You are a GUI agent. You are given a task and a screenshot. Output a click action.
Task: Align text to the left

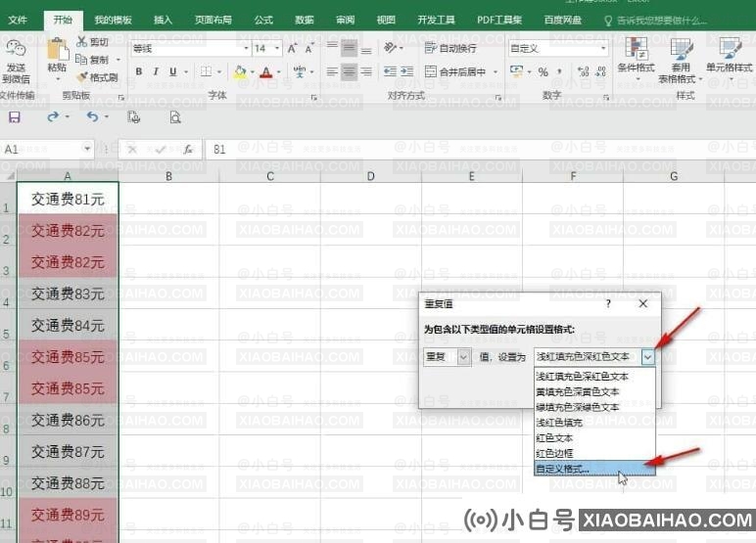(332, 71)
